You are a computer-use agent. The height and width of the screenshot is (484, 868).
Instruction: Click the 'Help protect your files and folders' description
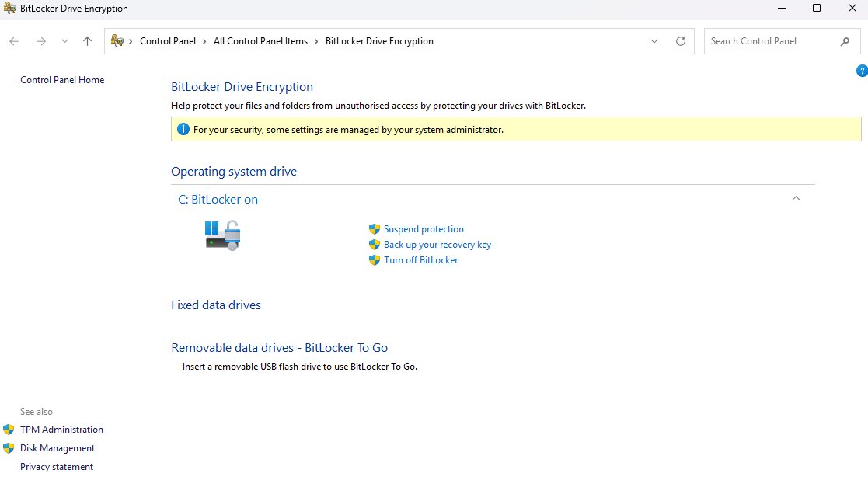(378, 105)
